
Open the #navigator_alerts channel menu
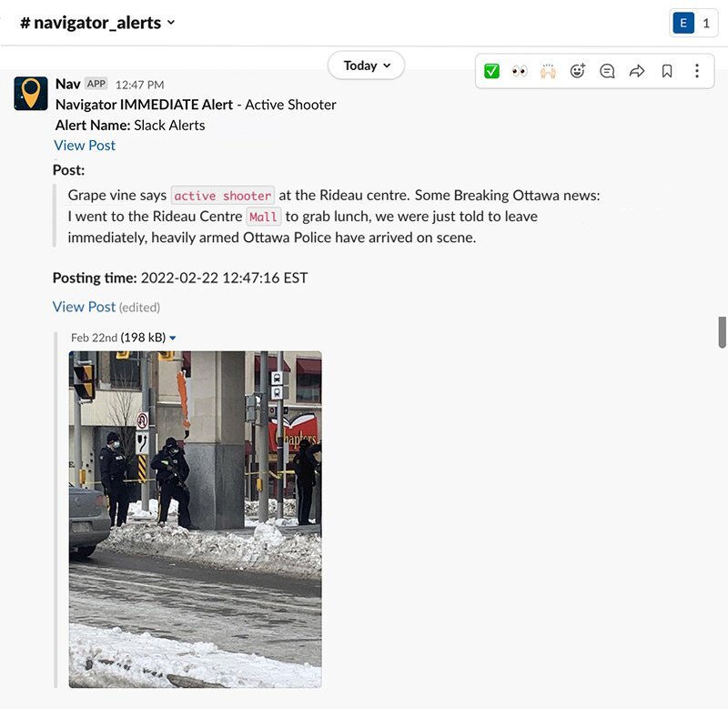(x=94, y=22)
